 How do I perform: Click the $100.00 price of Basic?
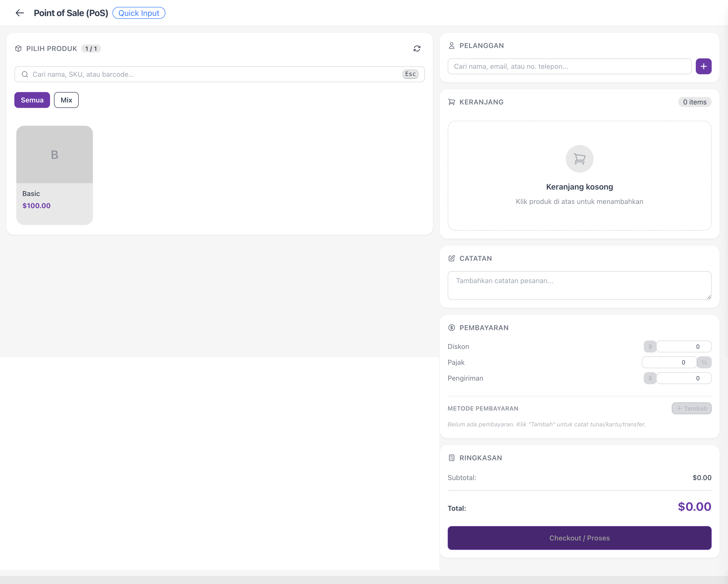click(x=36, y=206)
